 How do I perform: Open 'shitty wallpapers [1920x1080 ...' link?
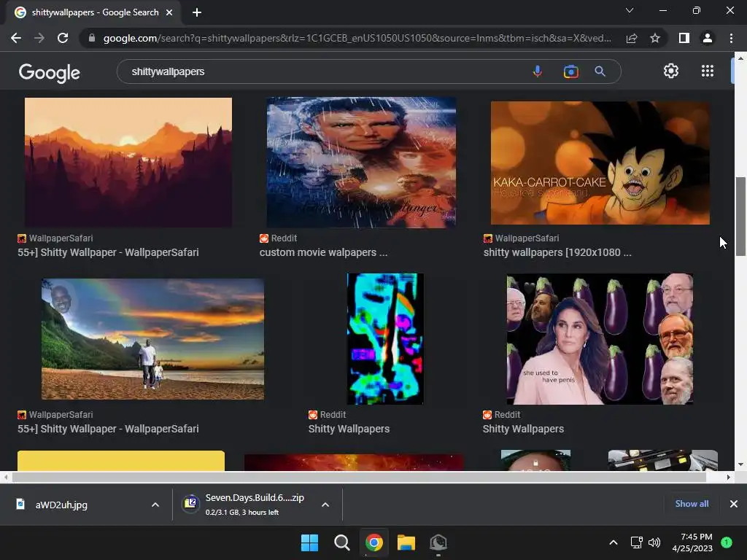[557, 252]
